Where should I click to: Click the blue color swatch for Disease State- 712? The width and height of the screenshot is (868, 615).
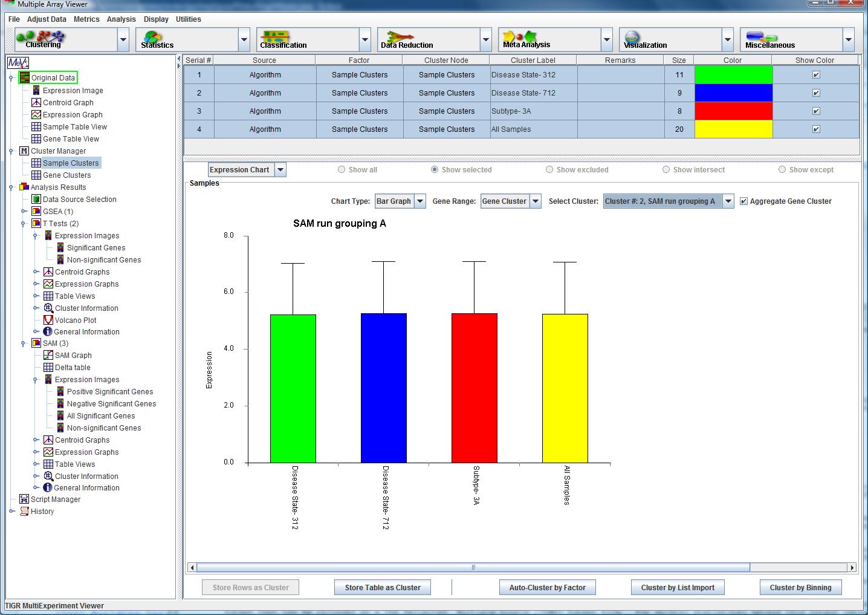pos(733,93)
